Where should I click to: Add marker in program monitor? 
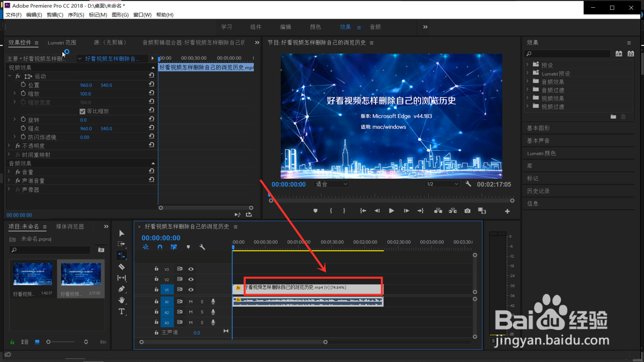coord(315,211)
